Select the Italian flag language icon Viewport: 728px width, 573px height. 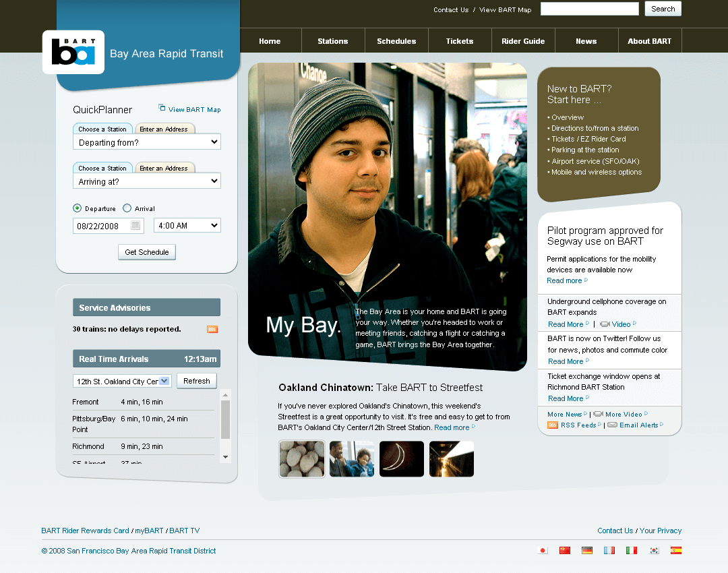[632, 550]
